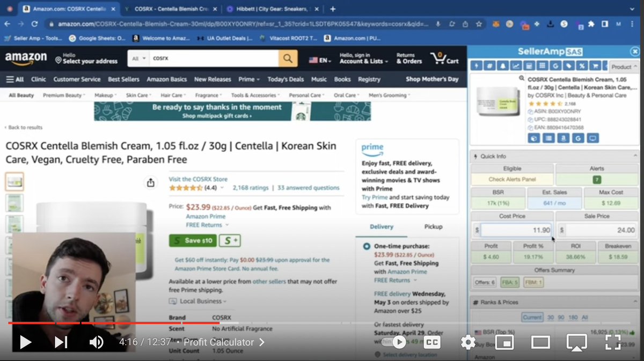Viewport: 644px width, 361px height.
Task: Click the Save $10 coupon button
Action: click(193, 240)
